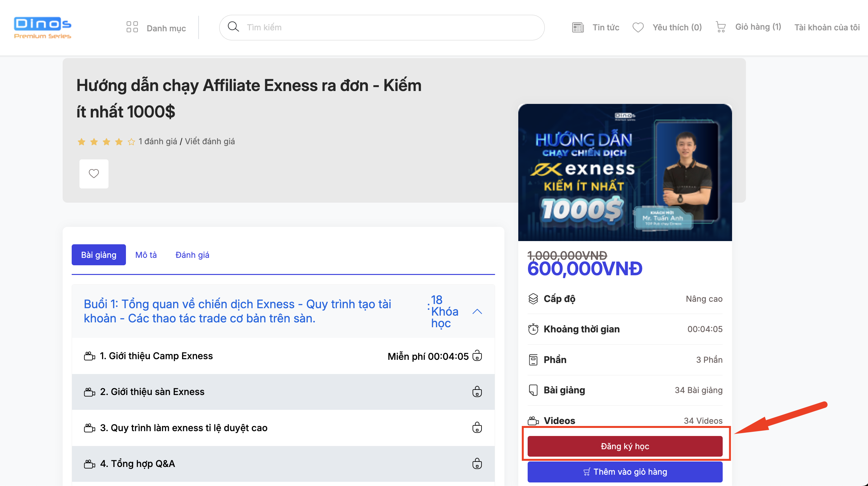Open the Danh mục category menu
Image resolution: width=868 pixels, height=486 pixels.
[166, 28]
